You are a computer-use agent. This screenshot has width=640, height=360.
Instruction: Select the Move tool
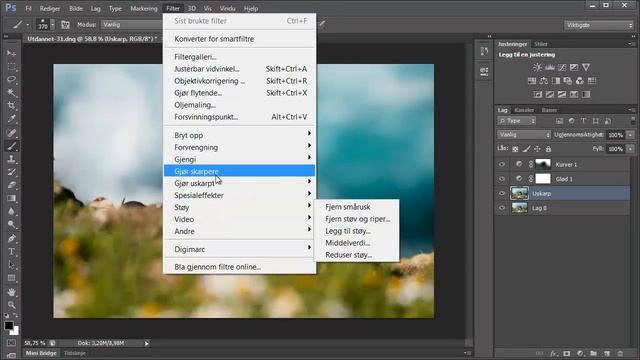(x=11, y=53)
